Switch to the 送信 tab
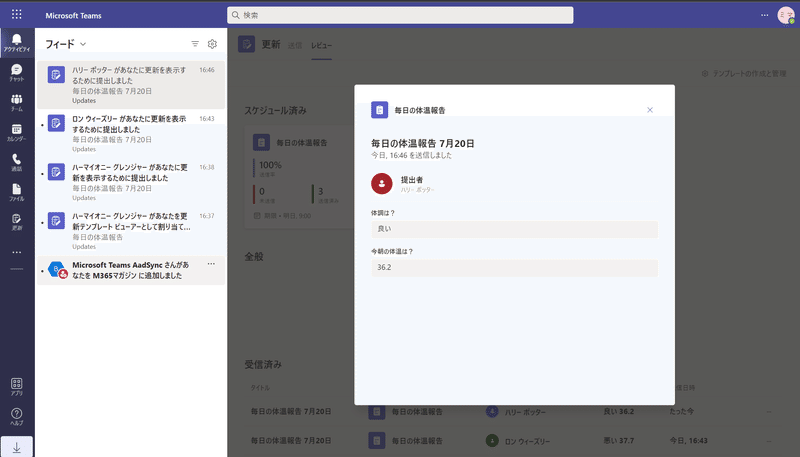Image resolution: width=800 pixels, height=457 pixels. (294, 45)
